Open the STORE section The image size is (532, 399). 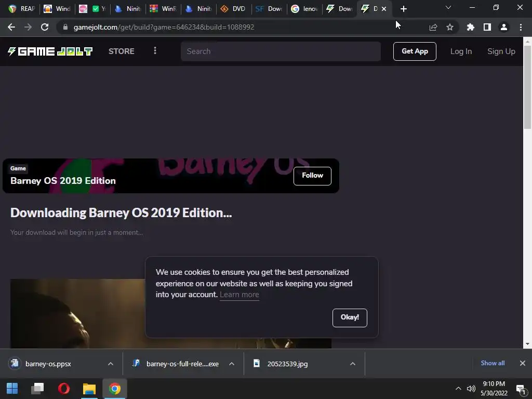(122, 51)
